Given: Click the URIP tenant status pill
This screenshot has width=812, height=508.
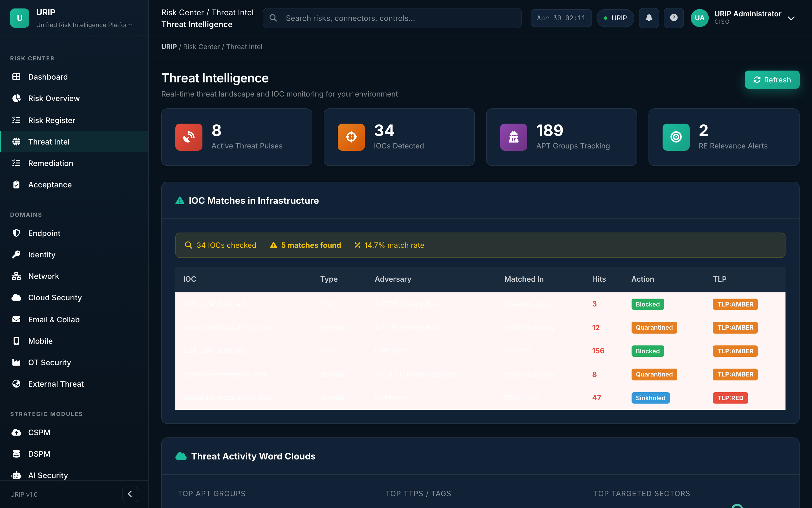Looking at the screenshot, I should [x=615, y=18].
